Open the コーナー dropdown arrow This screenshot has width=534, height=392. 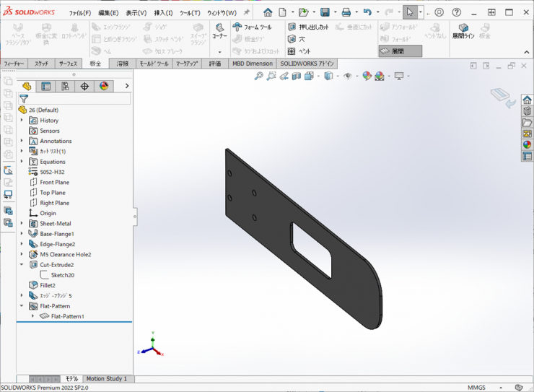[219, 52]
